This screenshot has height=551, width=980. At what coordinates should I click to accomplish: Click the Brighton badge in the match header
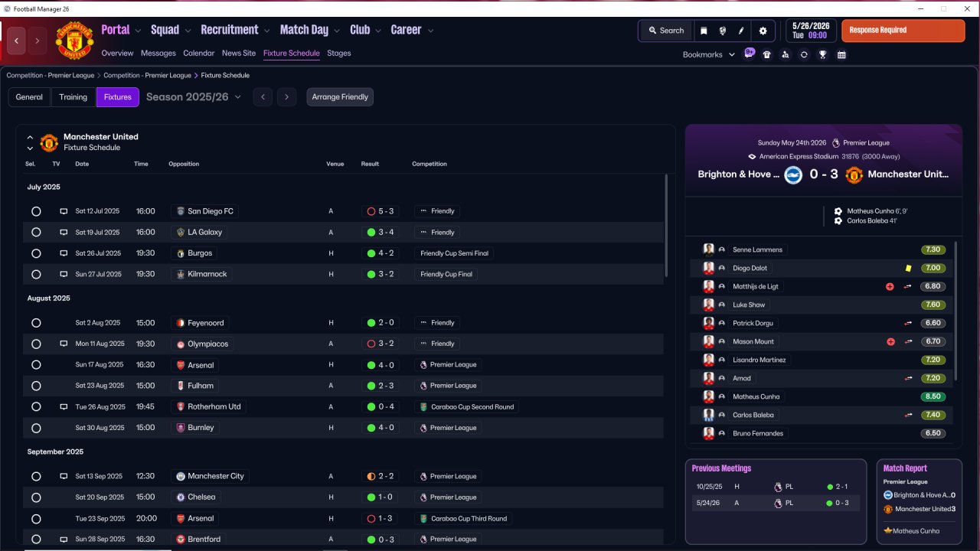792,174
